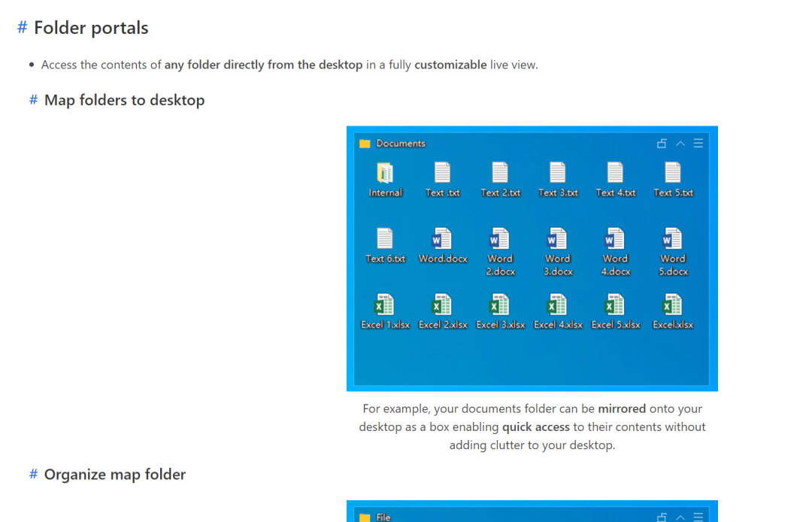Select the Text .txt file icon
This screenshot has width=812, height=522.
(x=443, y=173)
